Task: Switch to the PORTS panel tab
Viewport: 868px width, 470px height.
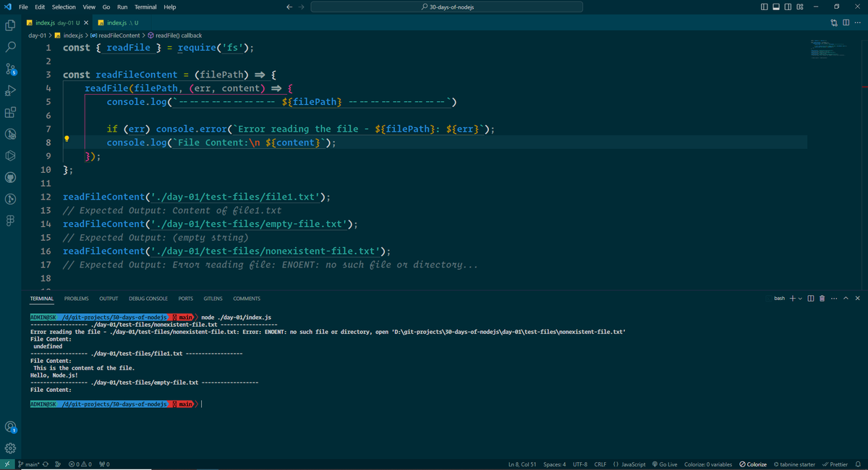Action: coord(185,299)
